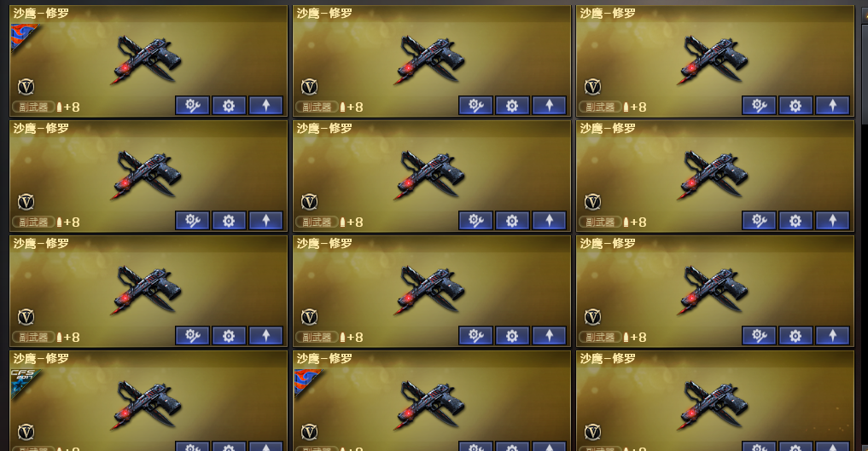Click the up-arrow button on the second-row left card
This screenshot has height=451, width=868.
pyautogui.click(x=265, y=221)
